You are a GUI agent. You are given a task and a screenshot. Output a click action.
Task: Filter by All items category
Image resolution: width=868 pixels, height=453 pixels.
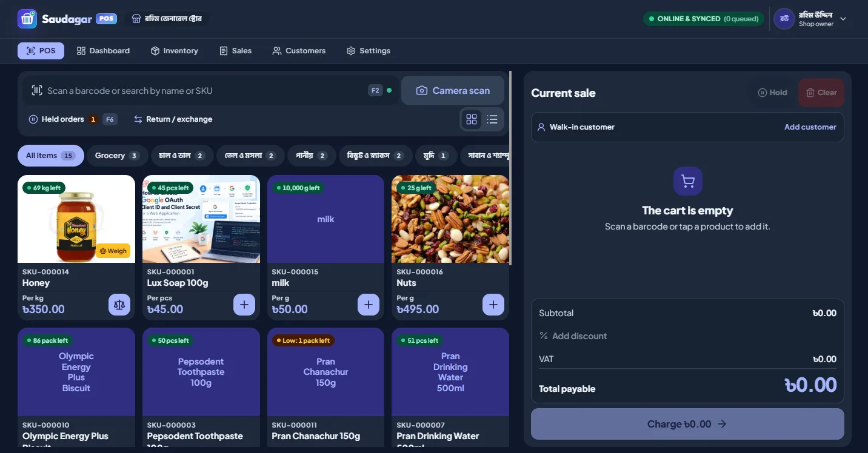(50, 156)
